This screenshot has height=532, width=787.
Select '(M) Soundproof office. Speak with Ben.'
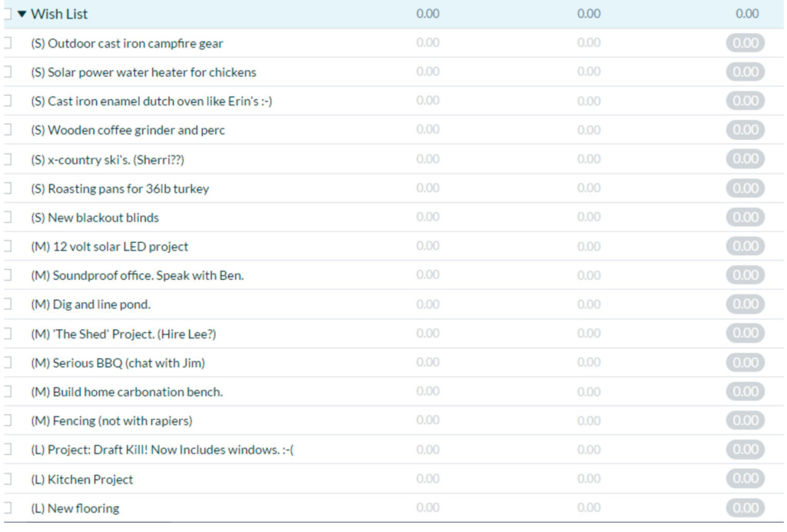(x=138, y=275)
